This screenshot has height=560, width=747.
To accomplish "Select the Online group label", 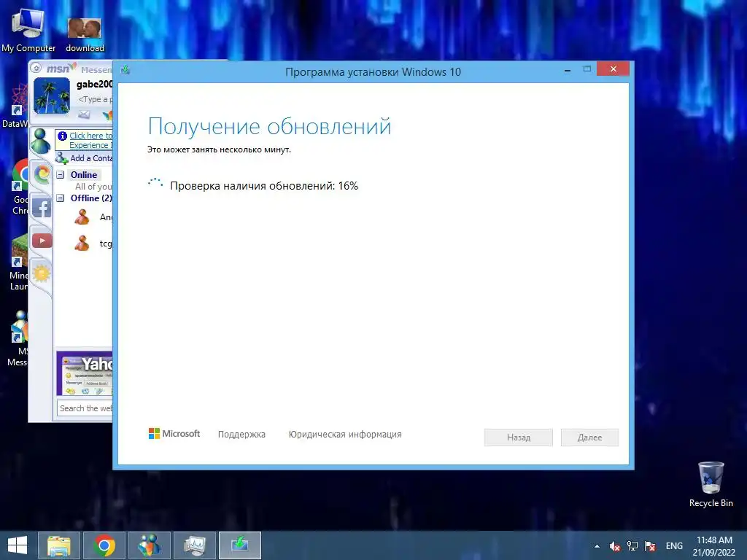I will point(84,175).
